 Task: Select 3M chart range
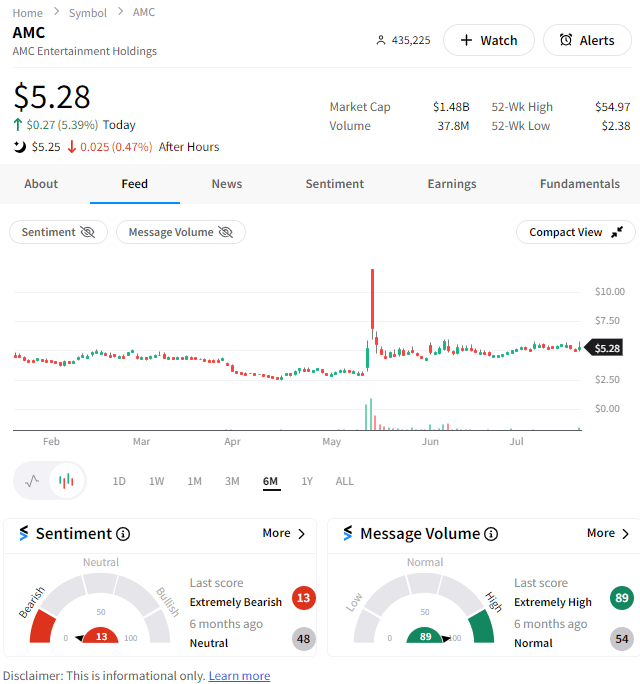(232, 481)
